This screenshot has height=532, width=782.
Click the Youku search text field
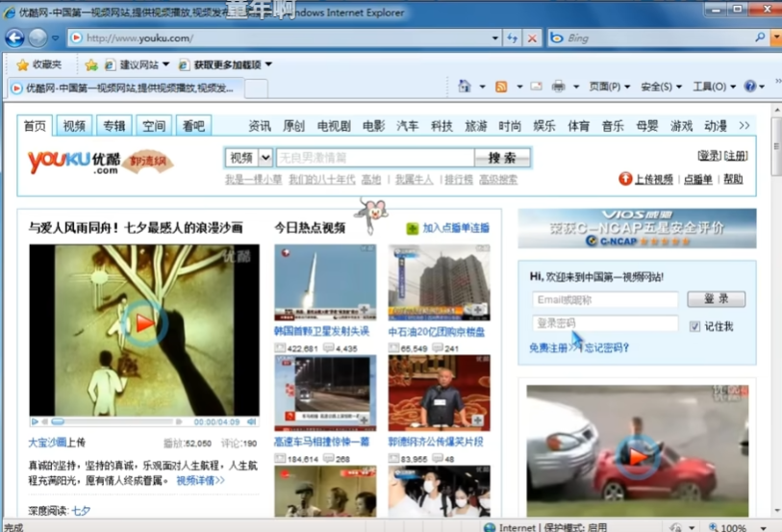click(374, 158)
